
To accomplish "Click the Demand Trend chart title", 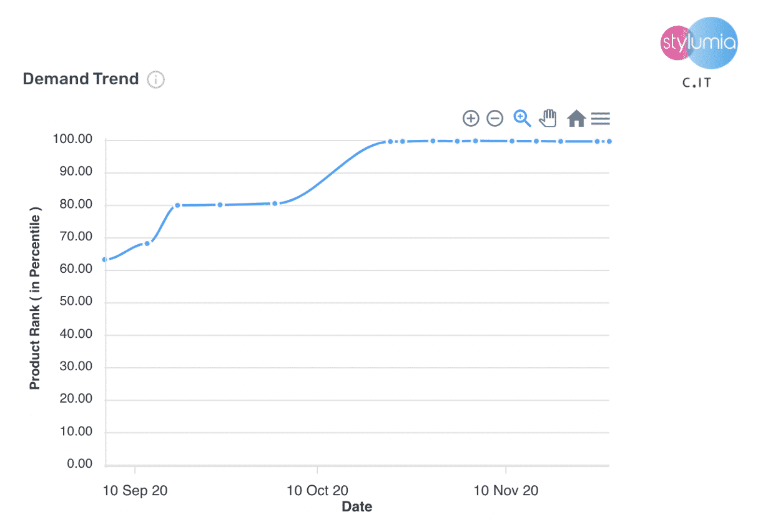I will coord(81,79).
